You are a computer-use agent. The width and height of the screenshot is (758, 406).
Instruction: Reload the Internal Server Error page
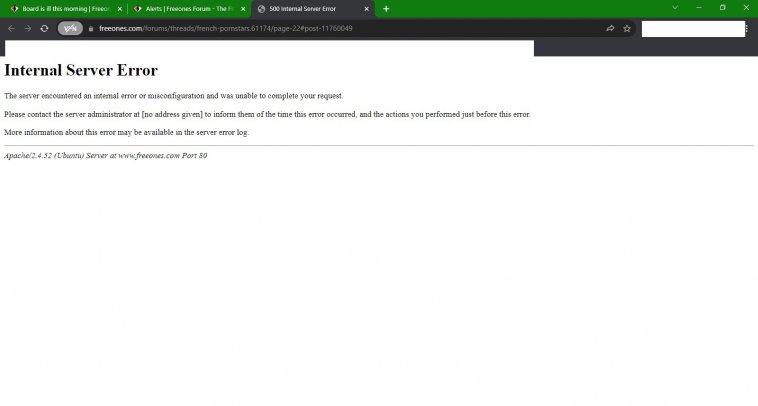click(44, 28)
